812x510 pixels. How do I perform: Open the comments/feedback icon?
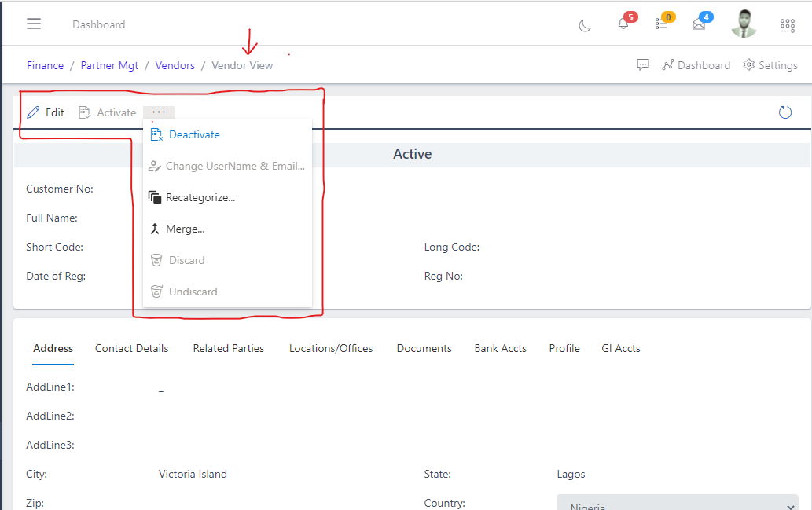tap(642, 64)
